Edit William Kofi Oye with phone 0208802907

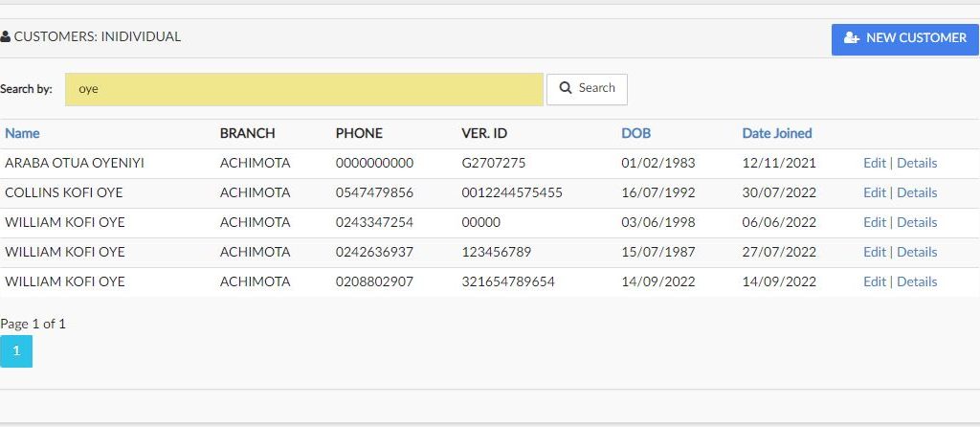click(x=874, y=282)
